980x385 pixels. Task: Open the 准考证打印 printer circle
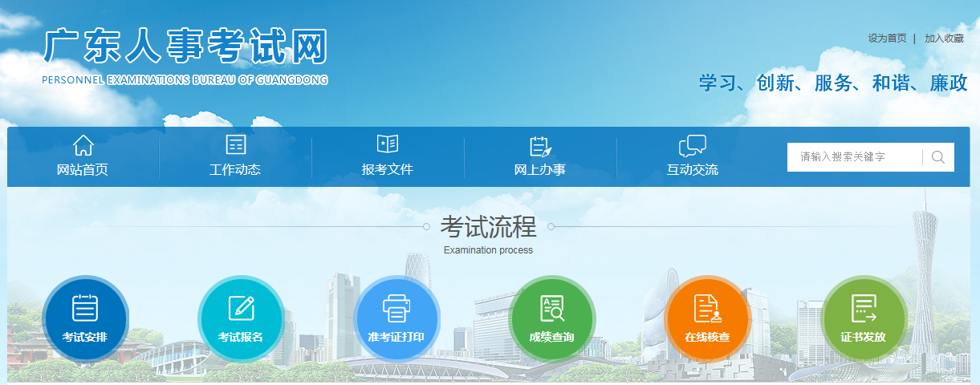coord(396,318)
